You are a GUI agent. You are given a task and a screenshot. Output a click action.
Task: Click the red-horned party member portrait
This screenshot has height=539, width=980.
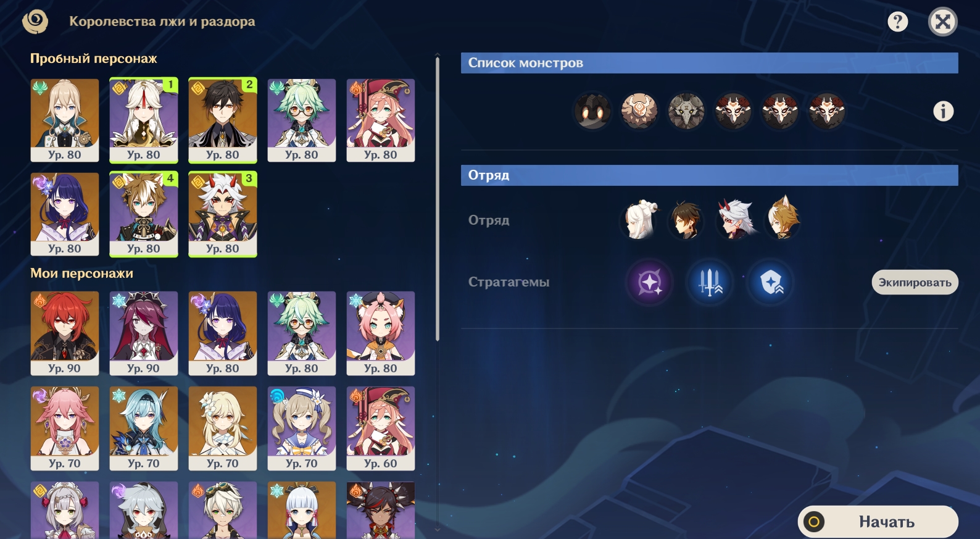tap(735, 219)
